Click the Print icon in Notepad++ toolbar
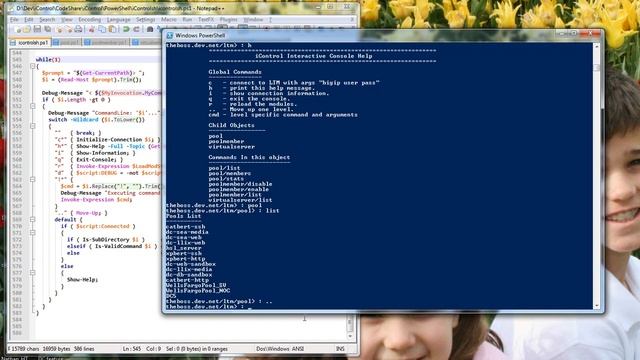The height and width of the screenshot is (360, 640). point(78,29)
